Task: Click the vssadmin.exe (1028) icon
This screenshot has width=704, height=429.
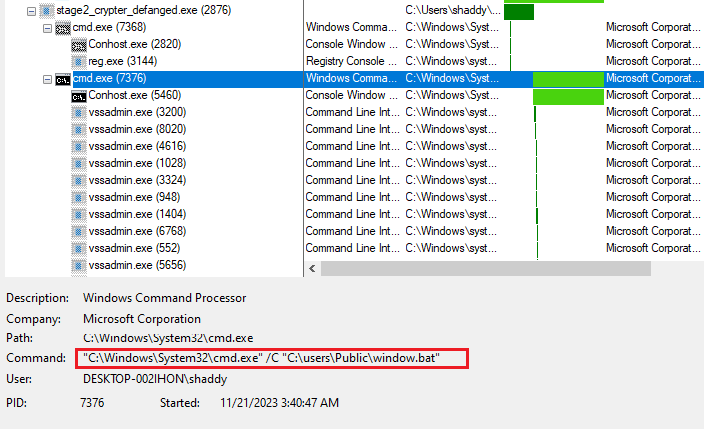Action: click(x=79, y=164)
